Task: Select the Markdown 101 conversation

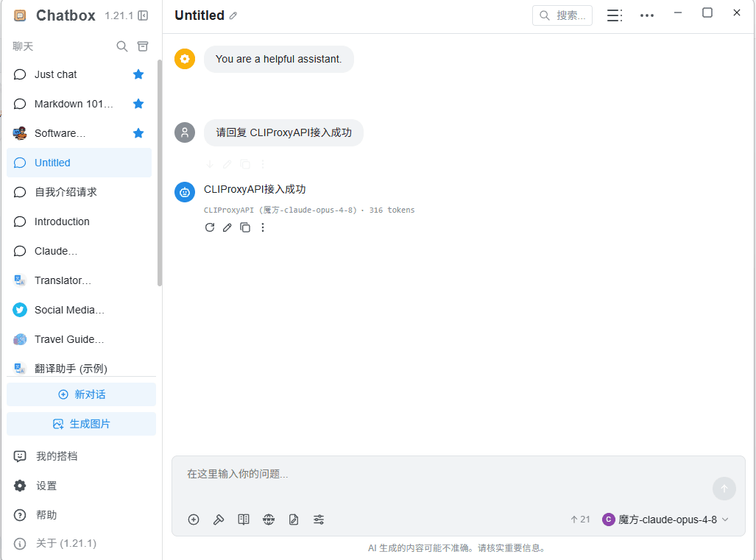Action: [x=79, y=104]
